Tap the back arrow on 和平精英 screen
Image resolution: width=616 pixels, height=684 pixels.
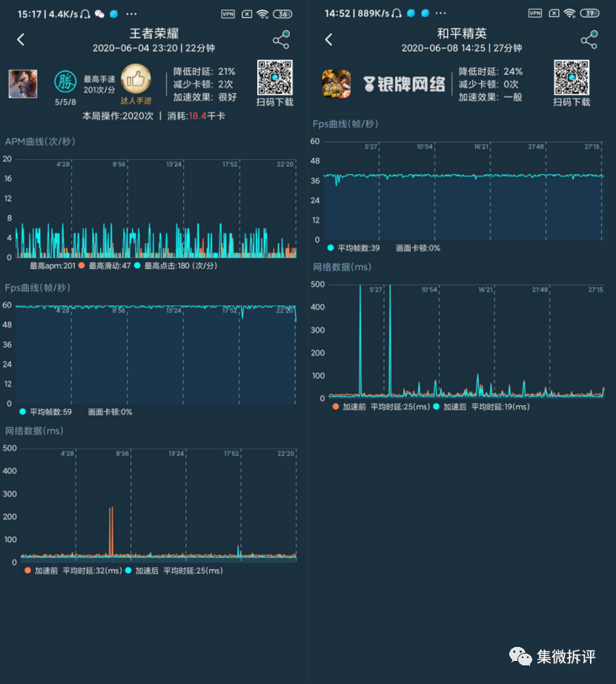pyautogui.click(x=329, y=40)
